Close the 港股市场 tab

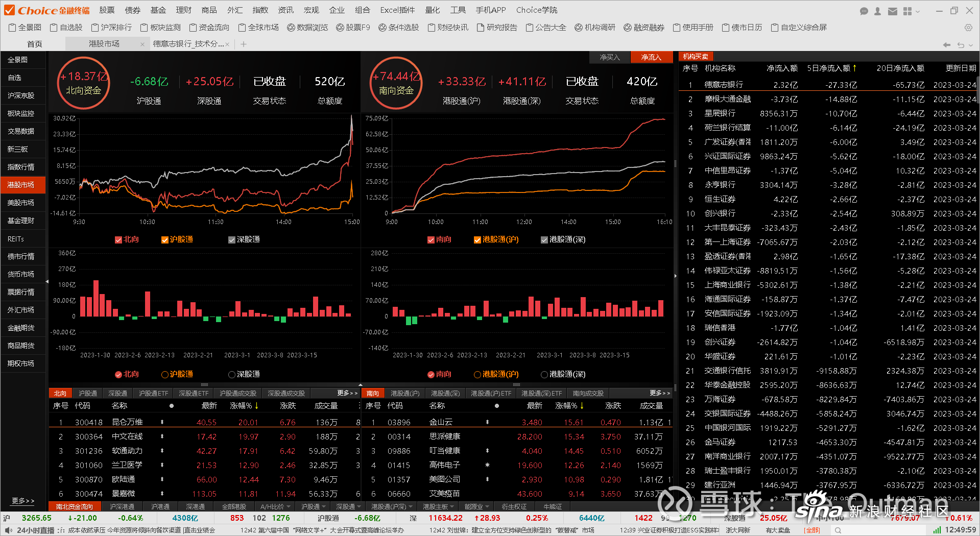142,44
